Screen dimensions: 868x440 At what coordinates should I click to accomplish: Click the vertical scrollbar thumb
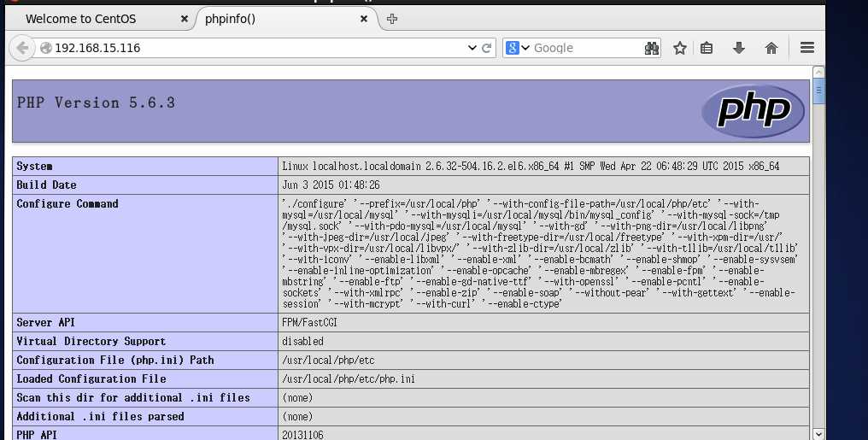(x=818, y=91)
